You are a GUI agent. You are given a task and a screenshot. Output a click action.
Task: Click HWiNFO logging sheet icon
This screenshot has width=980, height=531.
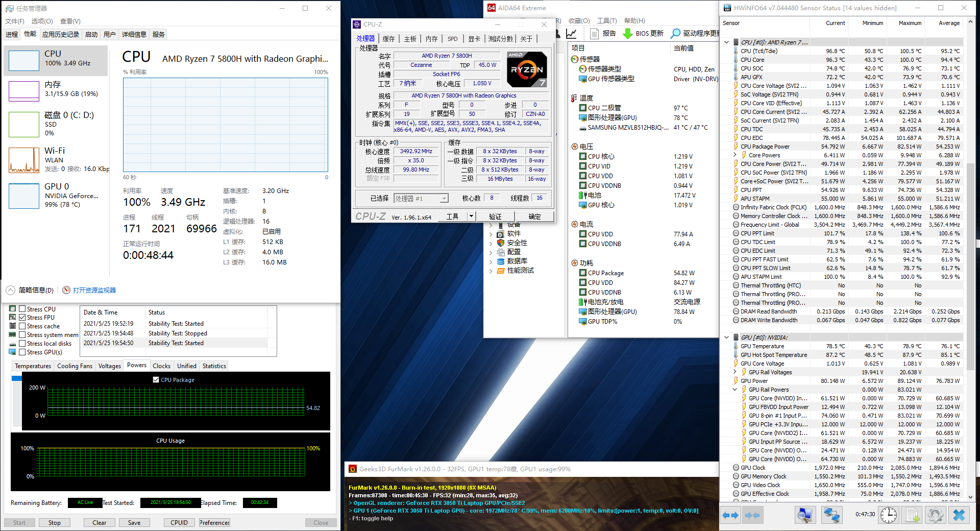coord(913,515)
